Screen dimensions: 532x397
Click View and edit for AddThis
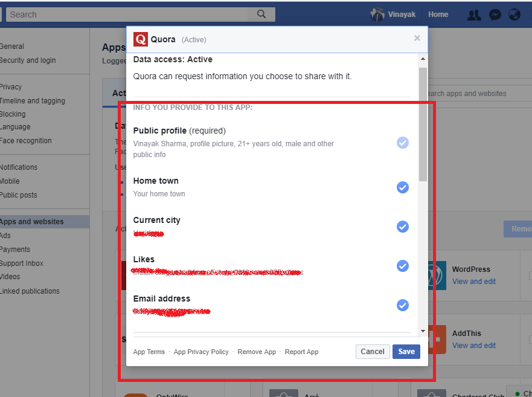tap(474, 346)
